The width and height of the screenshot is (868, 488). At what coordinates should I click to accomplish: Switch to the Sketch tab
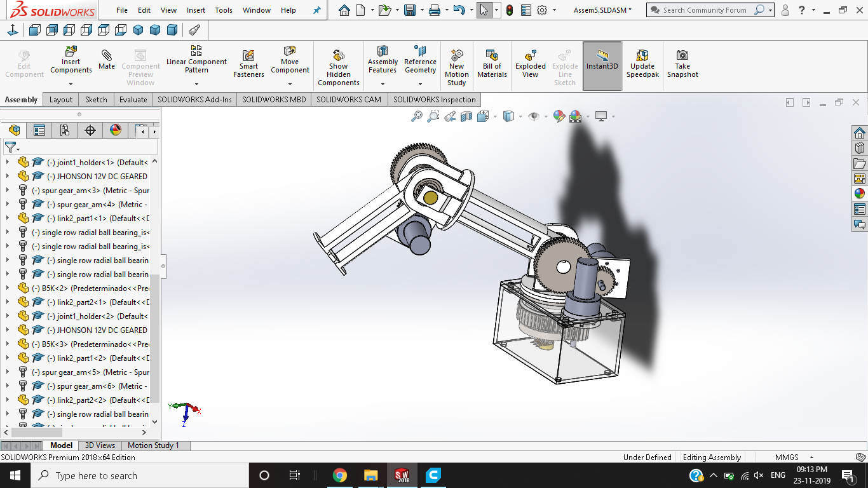(96, 99)
